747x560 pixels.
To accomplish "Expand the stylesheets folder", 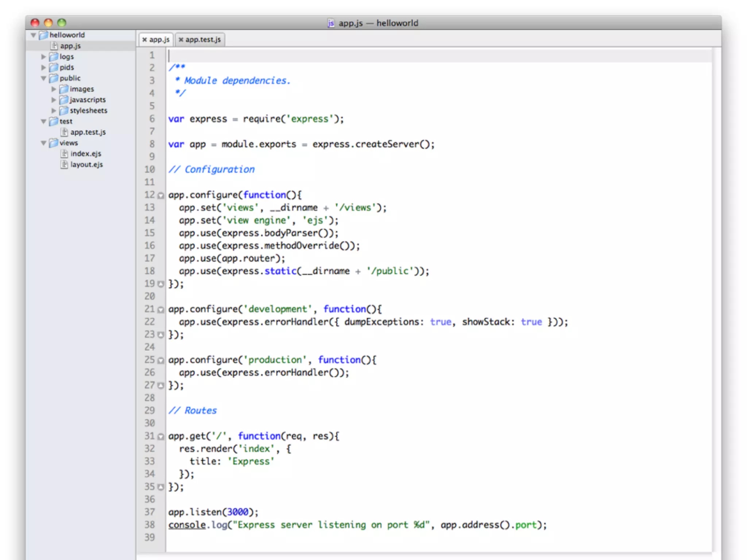I will coord(54,110).
